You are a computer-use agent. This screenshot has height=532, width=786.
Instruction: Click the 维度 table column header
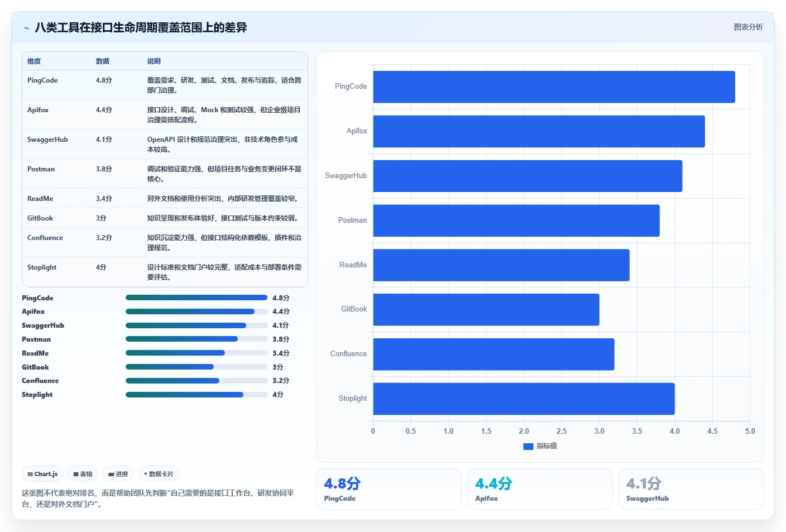pyautogui.click(x=34, y=61)
